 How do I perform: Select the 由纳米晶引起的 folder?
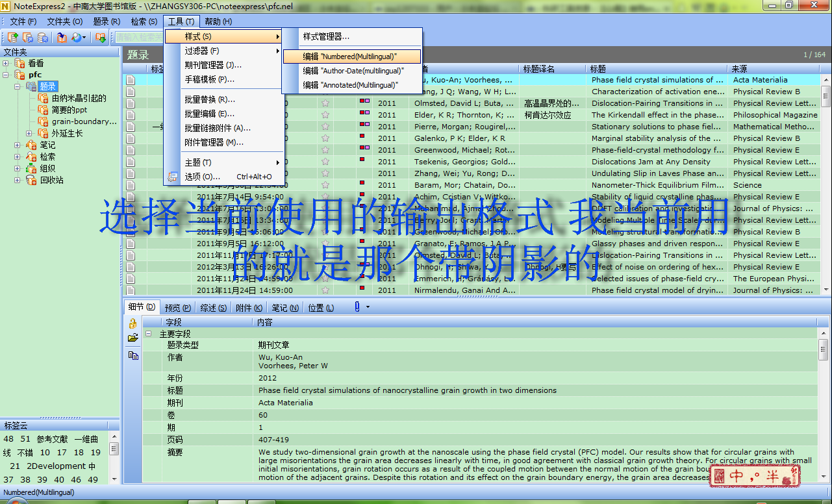tap(79, 99)
